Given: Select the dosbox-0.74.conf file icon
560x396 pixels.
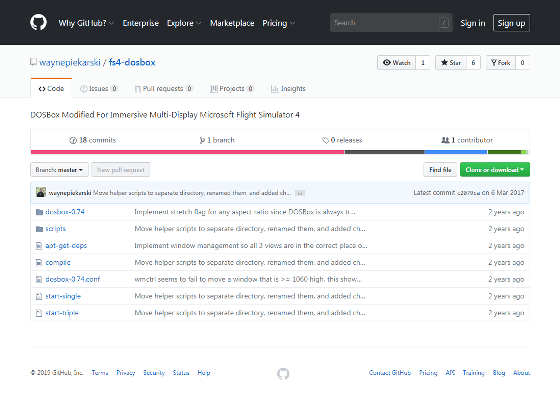Looking at the screenshot, I should (39, 279).
